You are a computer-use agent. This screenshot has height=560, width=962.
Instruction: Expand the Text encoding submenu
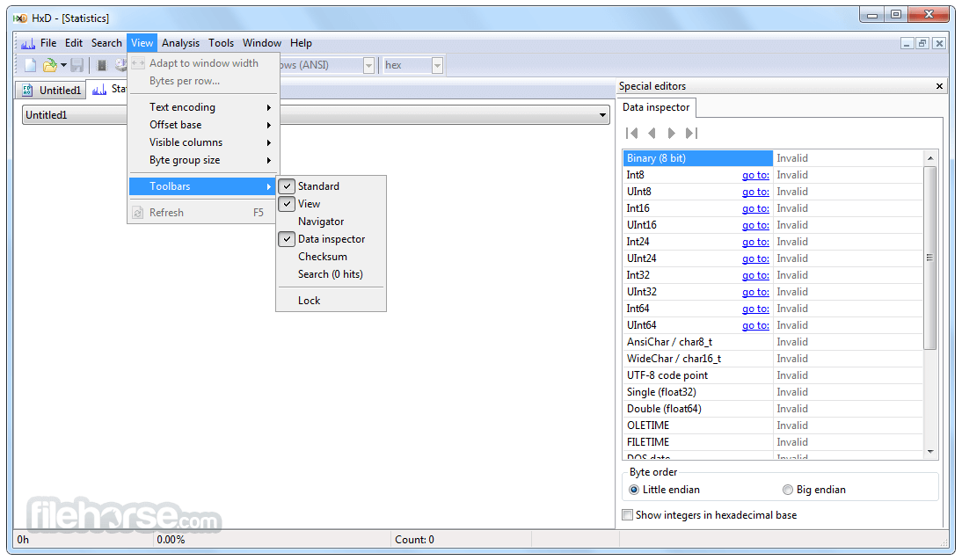pyautogui.click(x=203, y=107)
